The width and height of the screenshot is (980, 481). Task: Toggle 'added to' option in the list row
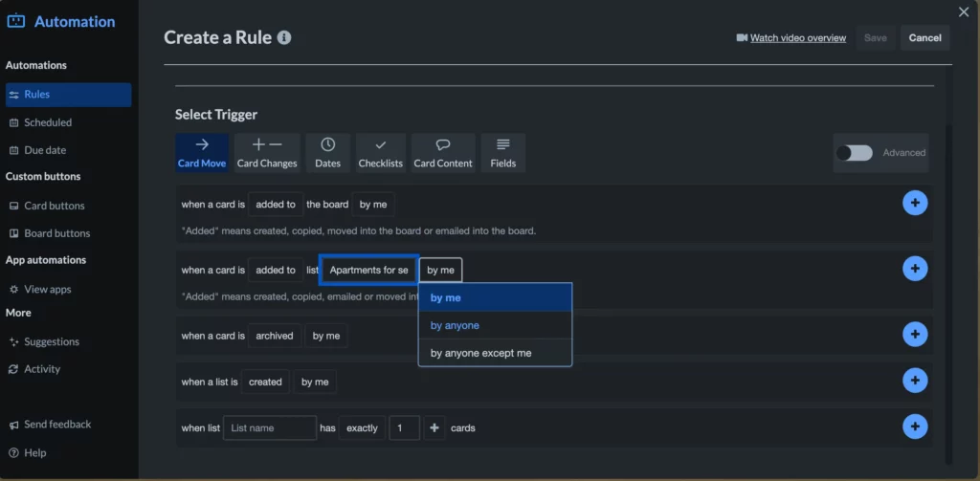[276, 270]
